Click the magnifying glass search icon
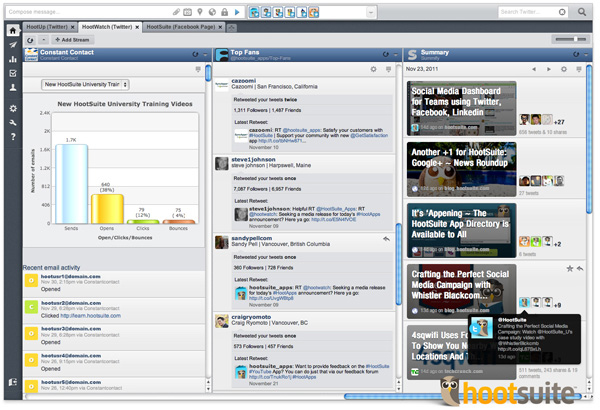 (x=582, y=12)
